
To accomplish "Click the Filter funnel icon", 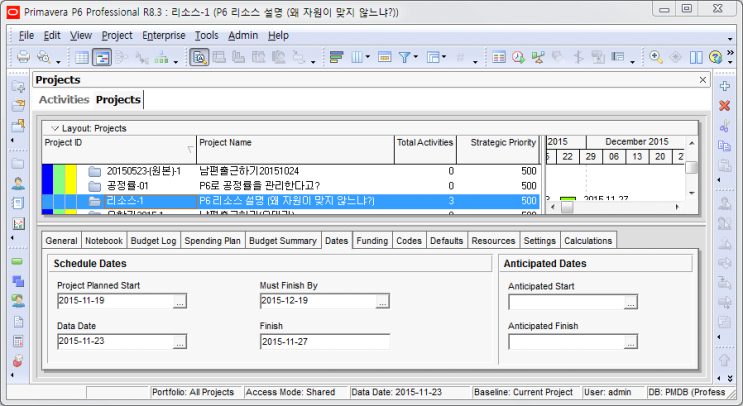I will click(x=404, y=57).
